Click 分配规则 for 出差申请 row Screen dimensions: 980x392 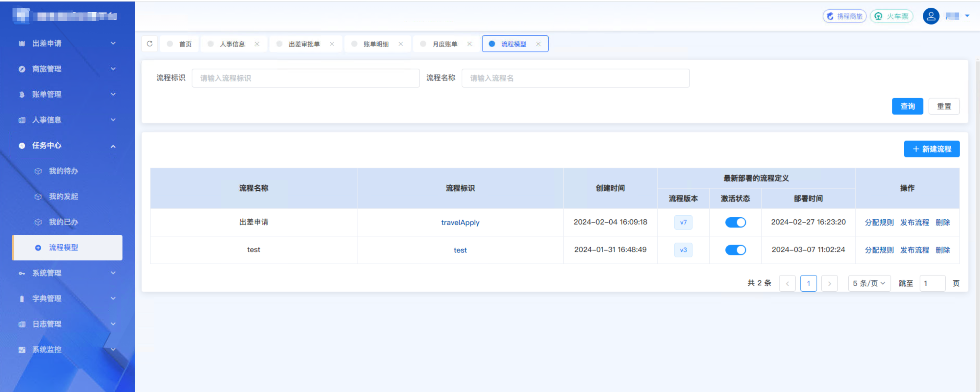point(879,223)
